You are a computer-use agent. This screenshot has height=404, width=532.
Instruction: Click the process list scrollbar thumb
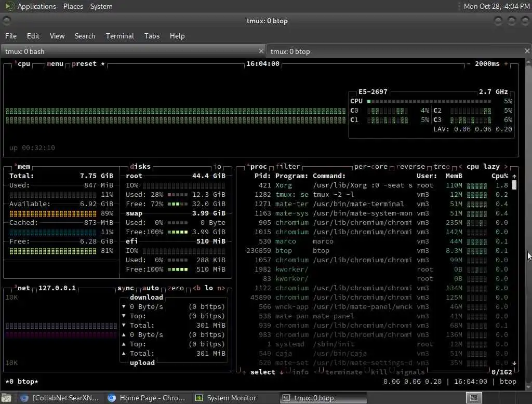click(x=514, y=185)
